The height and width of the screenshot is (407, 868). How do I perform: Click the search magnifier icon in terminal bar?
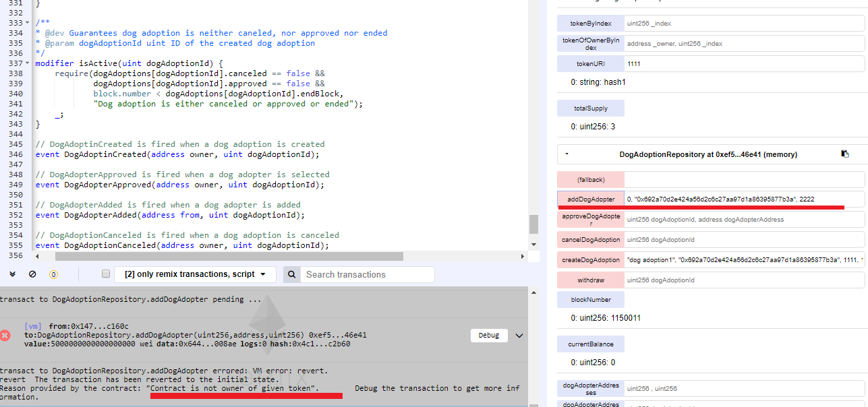291,274
